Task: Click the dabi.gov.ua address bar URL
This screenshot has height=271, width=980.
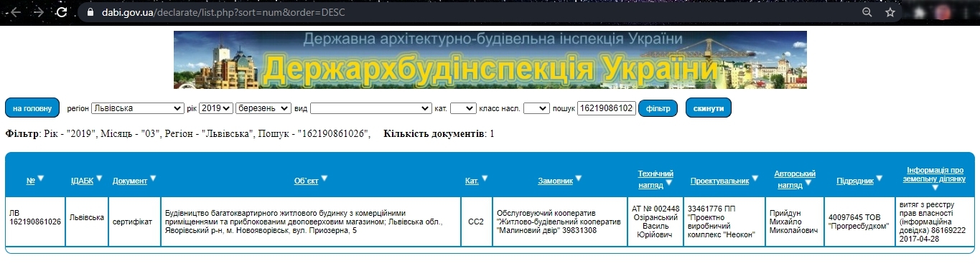Action: (x=223, y=12)
